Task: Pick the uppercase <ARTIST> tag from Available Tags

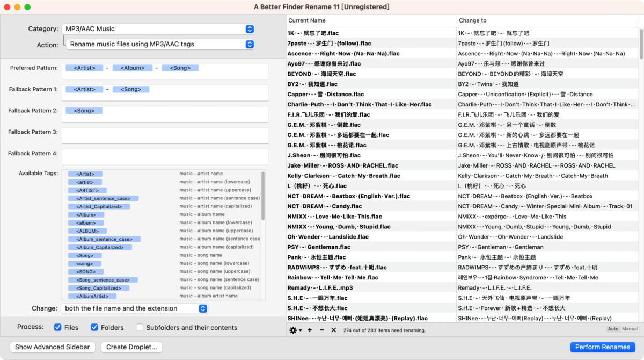Action: (x=87, y=190)
